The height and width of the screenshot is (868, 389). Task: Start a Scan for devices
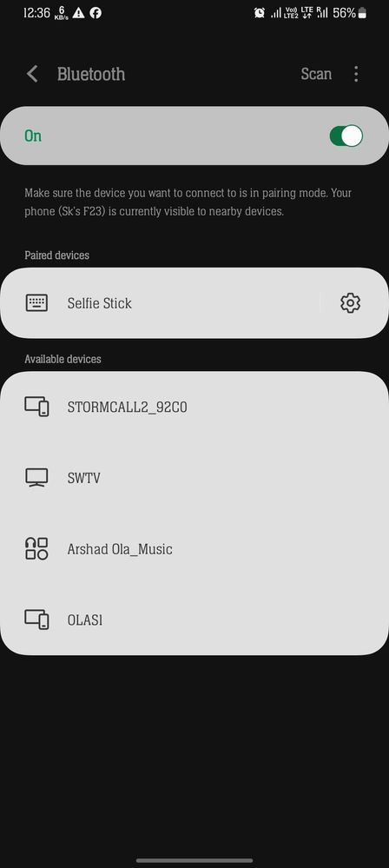tap(316, 74)
